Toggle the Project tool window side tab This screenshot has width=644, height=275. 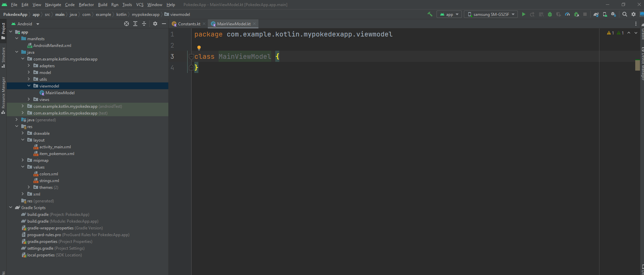point(3,30)
